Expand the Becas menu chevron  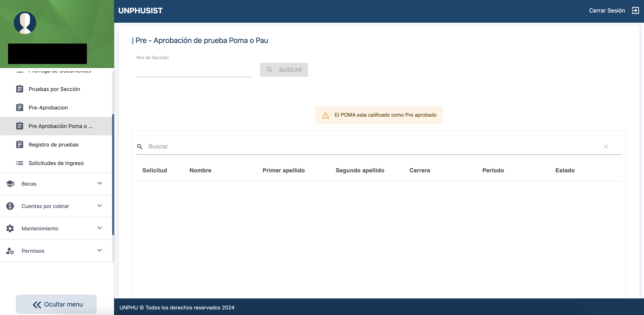(99, 183)
